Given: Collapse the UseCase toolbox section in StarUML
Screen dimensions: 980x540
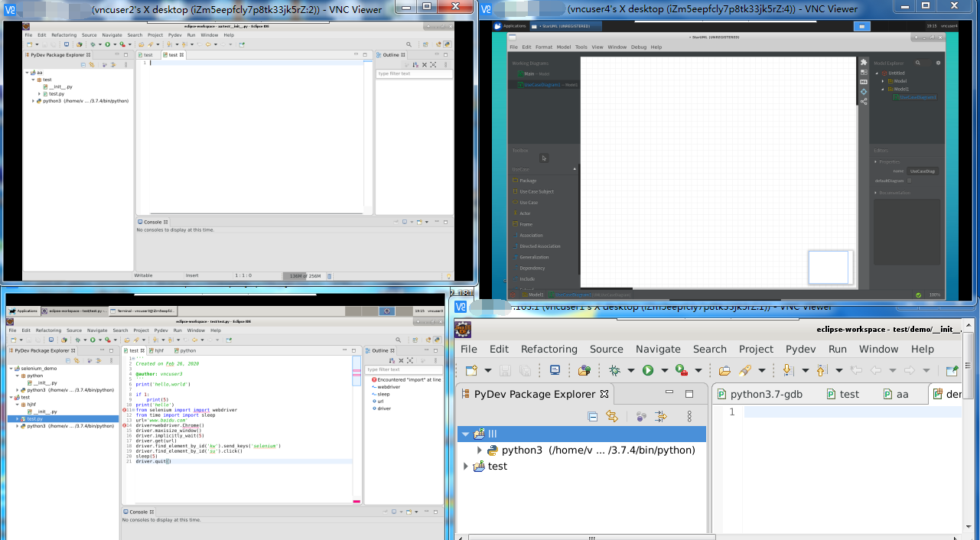Looking at the screenshot, I should pos(575,169).
